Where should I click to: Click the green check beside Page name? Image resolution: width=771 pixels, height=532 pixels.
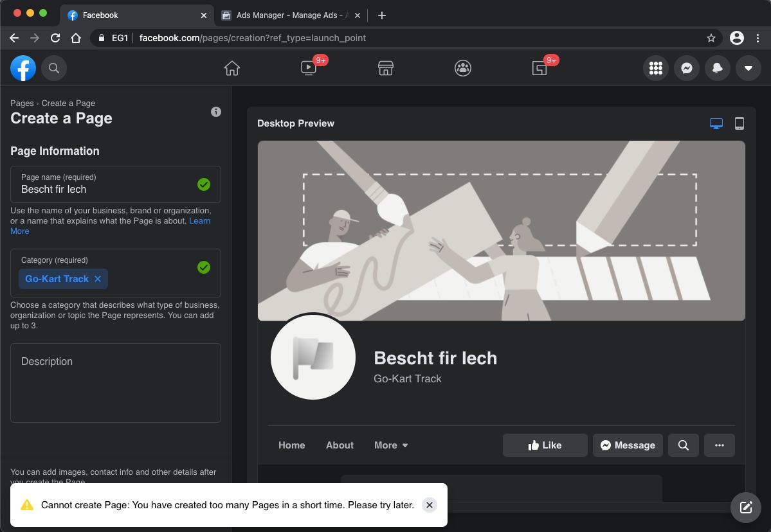click(204, 184)
